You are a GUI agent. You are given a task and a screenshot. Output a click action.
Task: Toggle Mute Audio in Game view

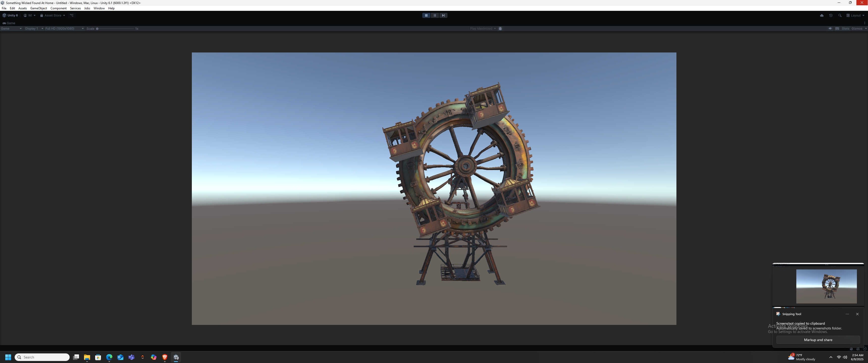click(830, 29)
